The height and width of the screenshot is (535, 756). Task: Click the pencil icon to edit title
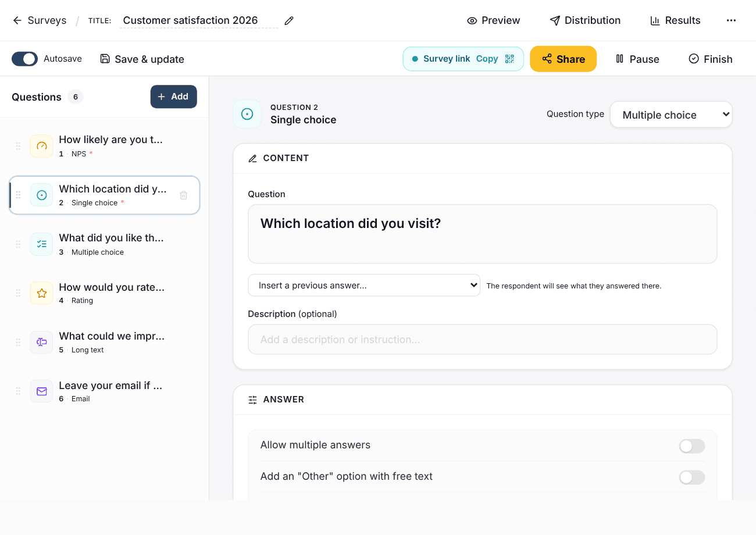click(x=289, y=21)
